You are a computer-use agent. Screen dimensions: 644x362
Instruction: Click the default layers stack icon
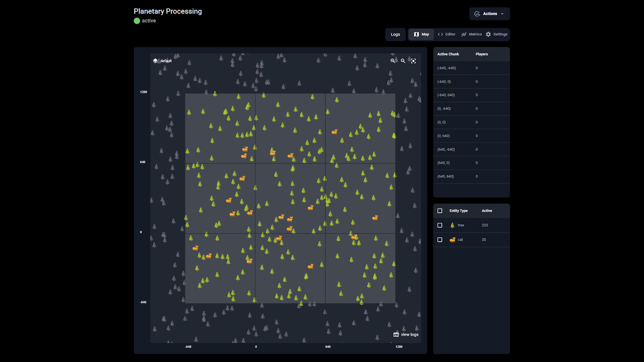point(155,61)
